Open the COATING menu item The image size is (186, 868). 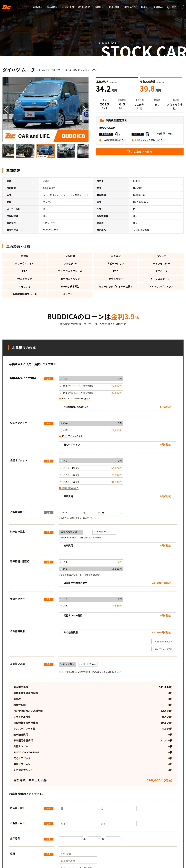point(52,7)
